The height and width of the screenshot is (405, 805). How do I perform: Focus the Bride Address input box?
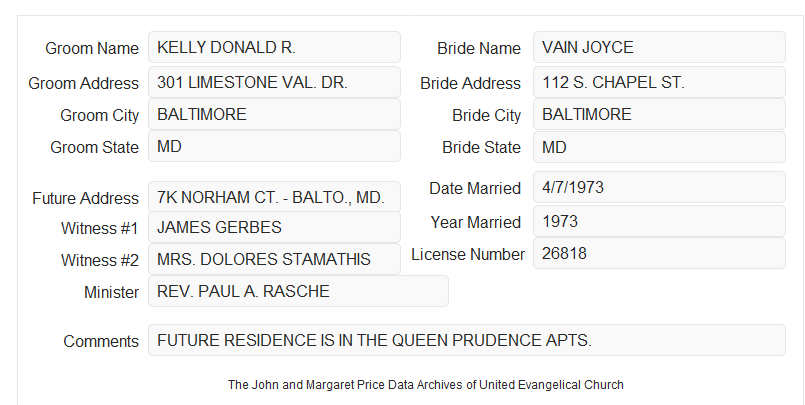[659, 82]
